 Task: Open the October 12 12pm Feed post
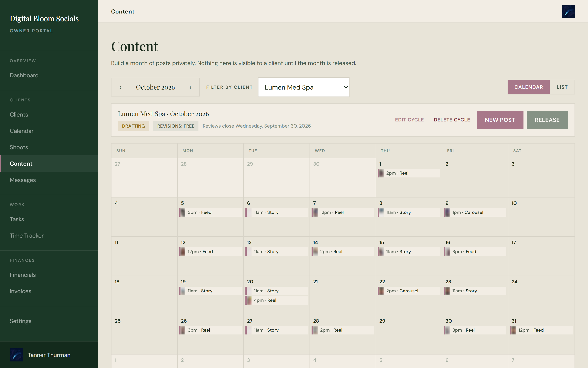point(210,252)
